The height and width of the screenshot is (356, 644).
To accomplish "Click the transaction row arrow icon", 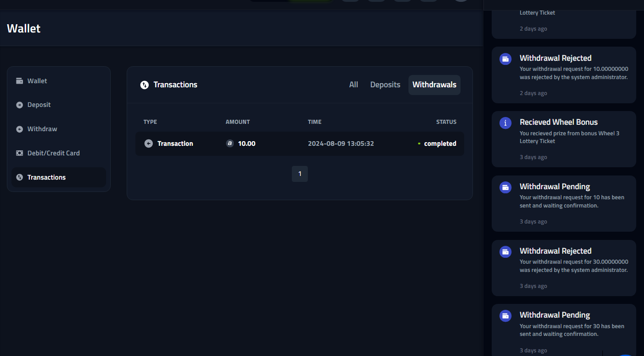I will point(149,143).
